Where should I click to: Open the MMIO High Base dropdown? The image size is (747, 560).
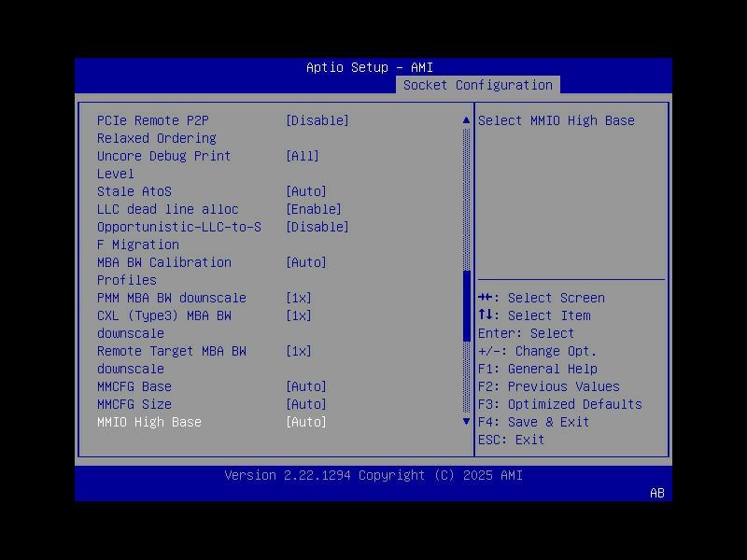pyautogui.click(x=308, y=422)
